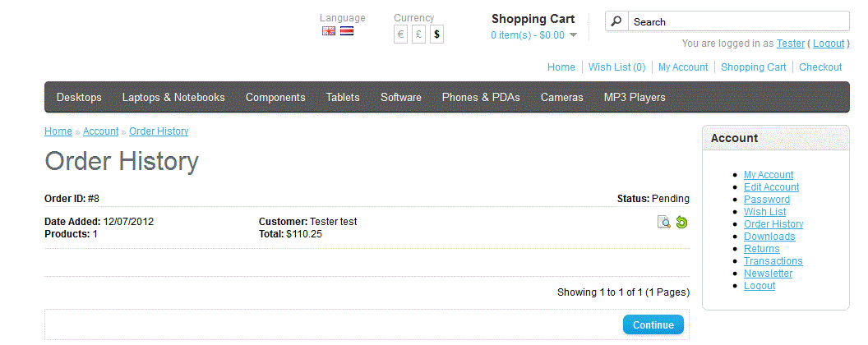Click the green reorder arrow icon
The height and width of the screenshot is (345, 868).
coord(681,222)
